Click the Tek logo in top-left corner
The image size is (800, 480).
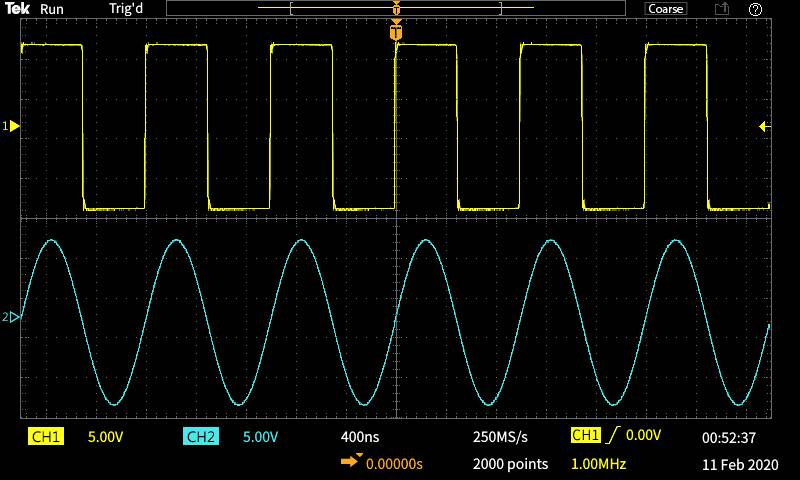tap(18, 9)
